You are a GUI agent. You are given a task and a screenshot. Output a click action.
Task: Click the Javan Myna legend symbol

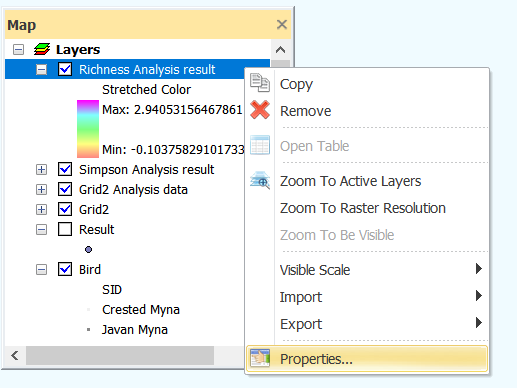pos(88,330)
